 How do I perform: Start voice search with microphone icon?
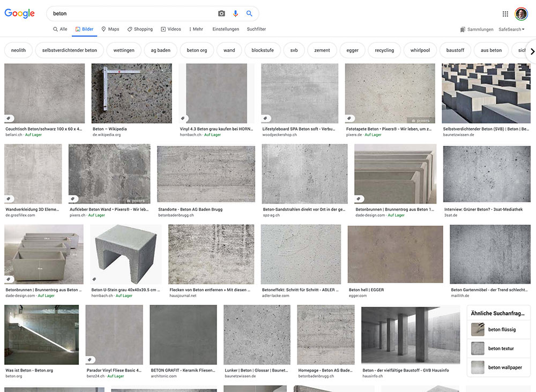coord(235,13)
